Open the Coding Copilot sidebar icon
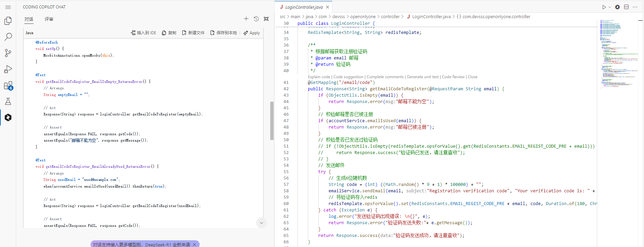This screenshot has width=644, height=247. (x=8, y=117)
